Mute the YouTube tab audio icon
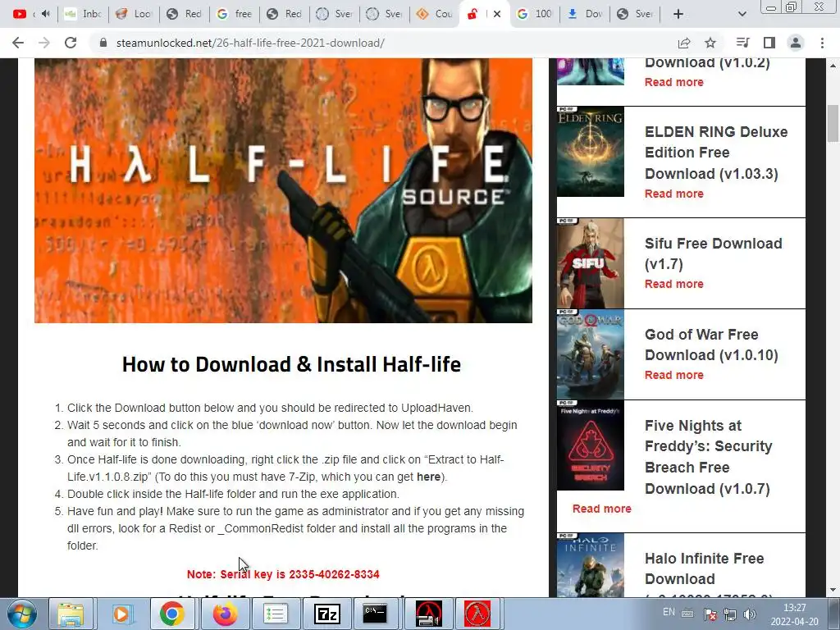 click(46, 14)
